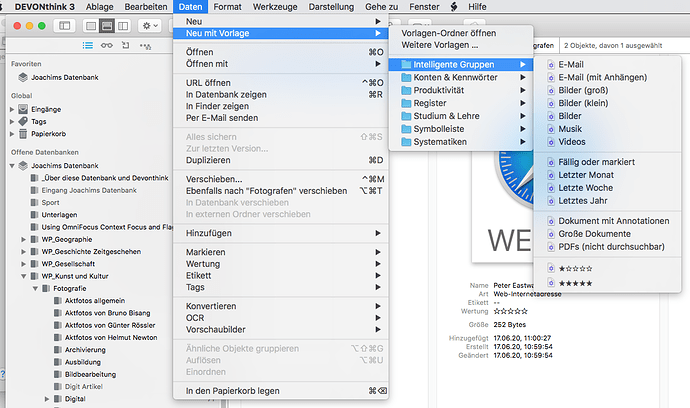The width and height of the screenshot is (690, 408).
Task: Expand the WP_Gesellschaft group
Action: (23, 264)
